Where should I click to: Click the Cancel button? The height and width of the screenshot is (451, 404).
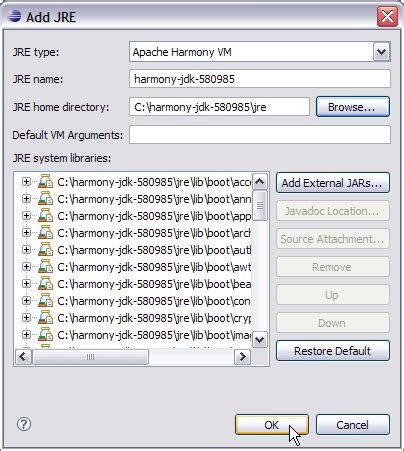click(353, 425)
